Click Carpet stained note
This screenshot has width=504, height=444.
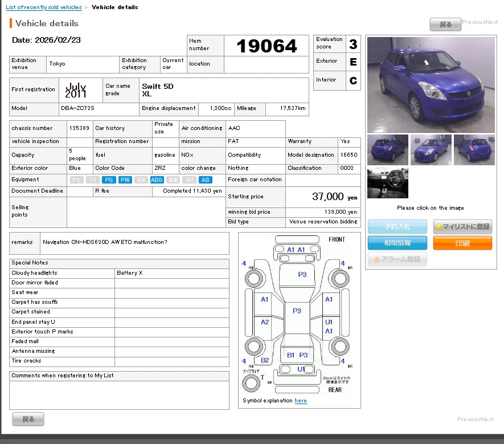(31, 312)
